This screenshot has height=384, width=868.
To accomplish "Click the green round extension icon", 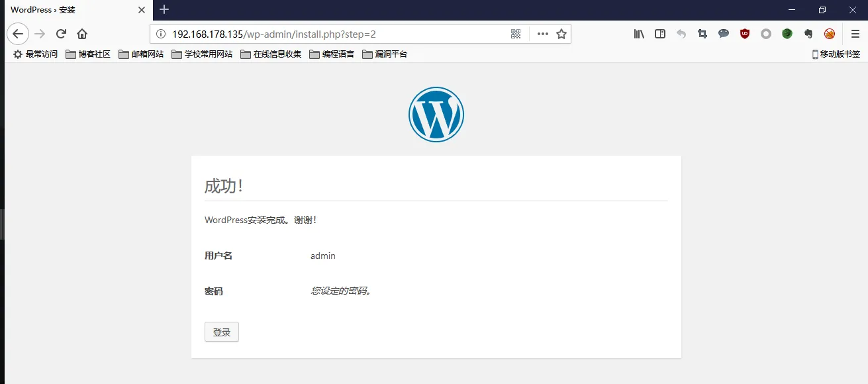I will (787, 34).
